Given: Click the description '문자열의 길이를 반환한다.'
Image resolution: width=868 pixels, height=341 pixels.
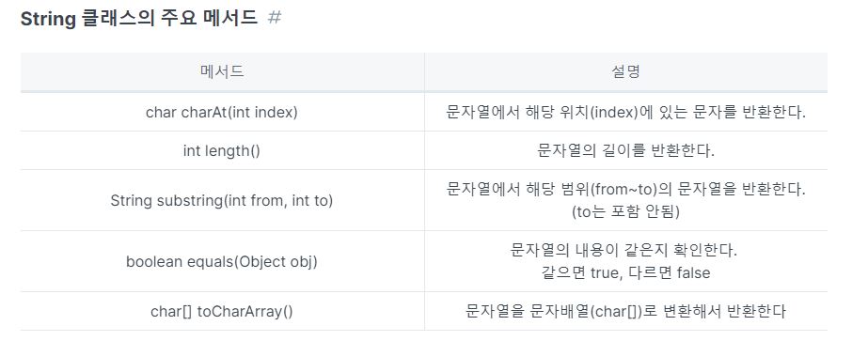Looking at the screenshot, I should coord(625,151).
